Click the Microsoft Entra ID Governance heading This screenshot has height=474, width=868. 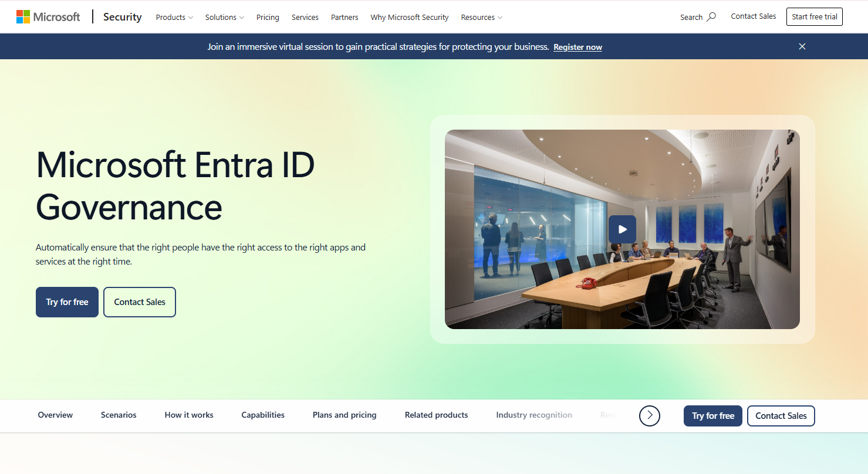175,185
